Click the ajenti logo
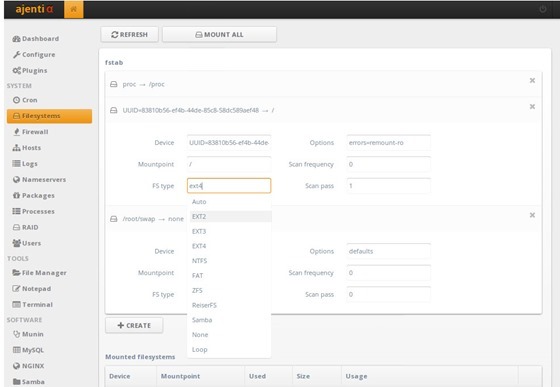 pos(34,9)
